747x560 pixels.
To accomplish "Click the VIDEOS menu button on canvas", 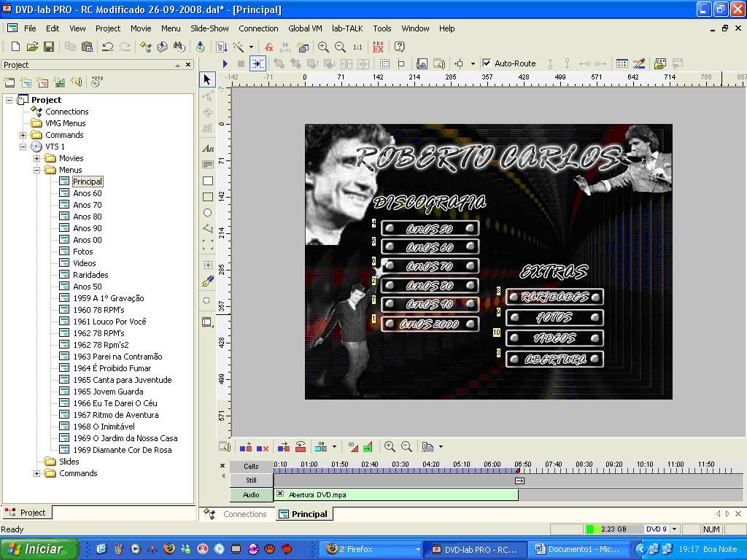I will tap(554, 338).
